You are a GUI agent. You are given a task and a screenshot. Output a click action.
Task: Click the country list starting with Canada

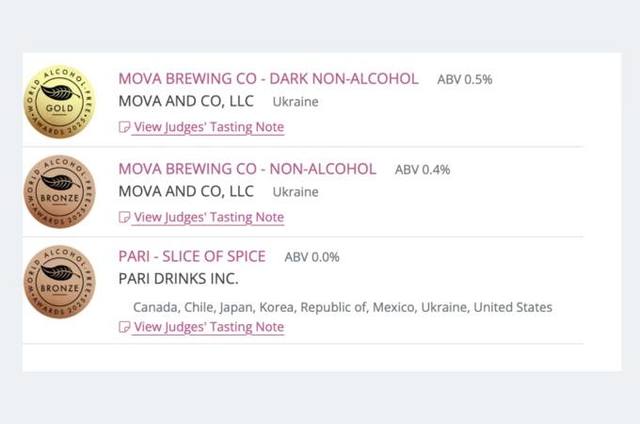(343, 307)
